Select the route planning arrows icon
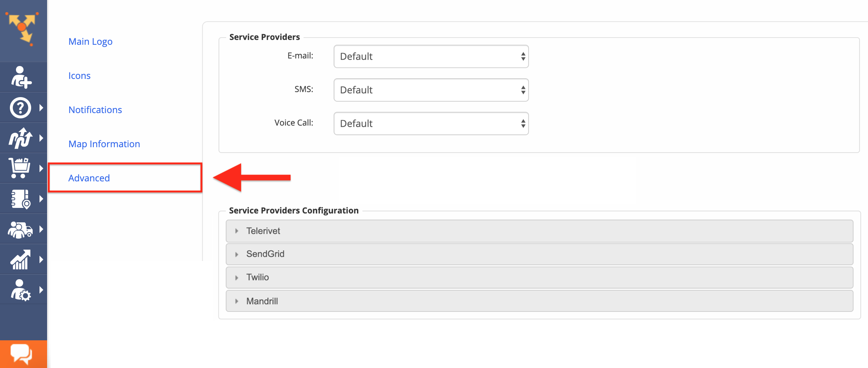868x368 pixels. pyautogui.click(x=21, y=138)
